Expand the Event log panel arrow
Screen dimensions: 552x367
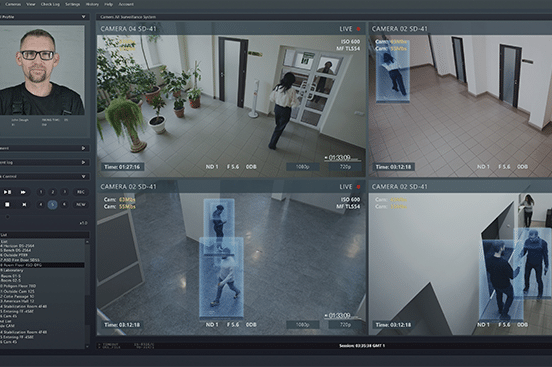click(83, 162)
